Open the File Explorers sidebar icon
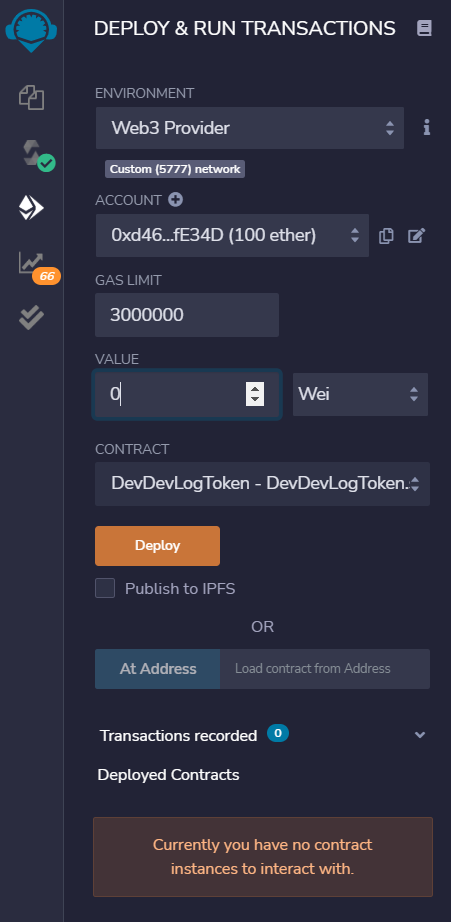Screen dimensions: 451x922 point(31,97)
